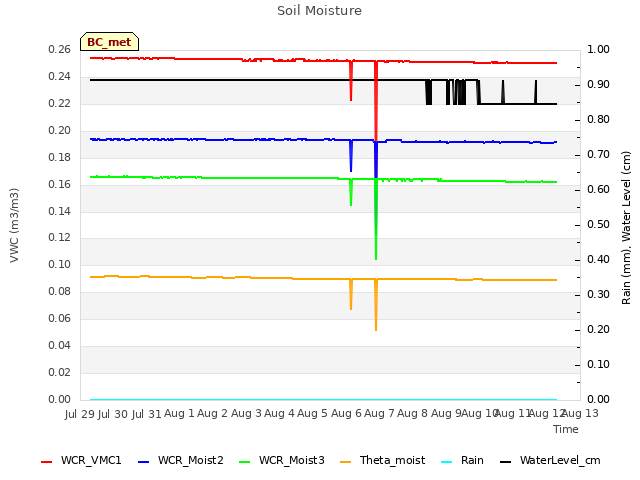Click the Time axis label
This screenshot has height=480, width=640.
[566, 429]
